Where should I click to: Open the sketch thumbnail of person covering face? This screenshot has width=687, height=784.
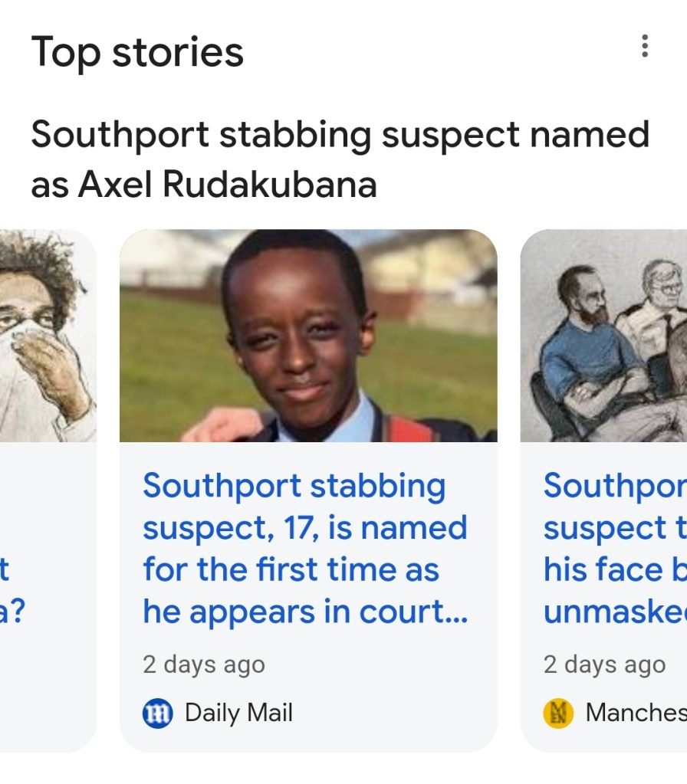tap(48, 336)
